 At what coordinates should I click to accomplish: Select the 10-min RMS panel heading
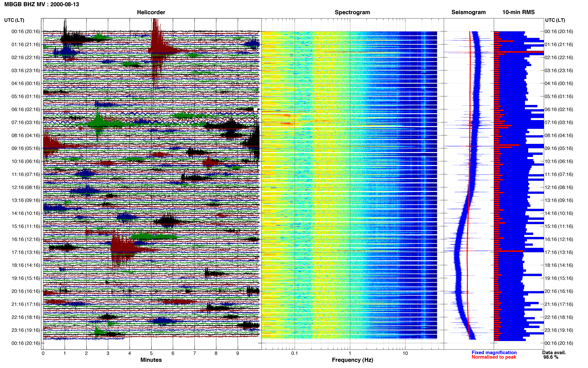(x=518, y=12)
